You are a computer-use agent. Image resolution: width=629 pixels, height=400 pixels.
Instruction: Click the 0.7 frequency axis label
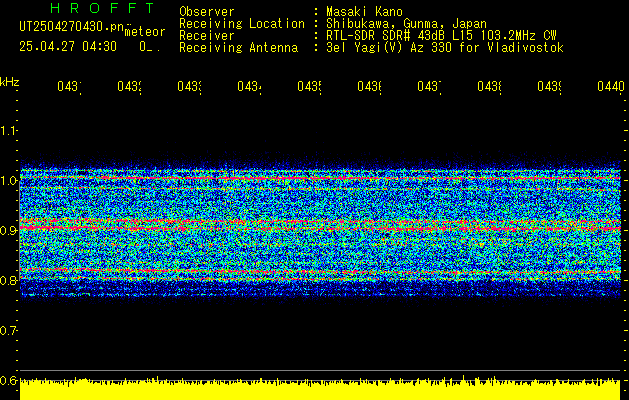pyautogui.click(x=8, y=331)
